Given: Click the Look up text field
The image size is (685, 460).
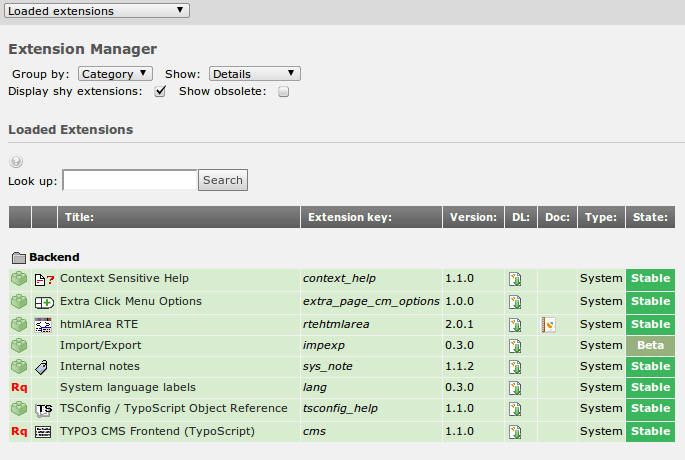Looking at the screenshot, I should 130,180.
